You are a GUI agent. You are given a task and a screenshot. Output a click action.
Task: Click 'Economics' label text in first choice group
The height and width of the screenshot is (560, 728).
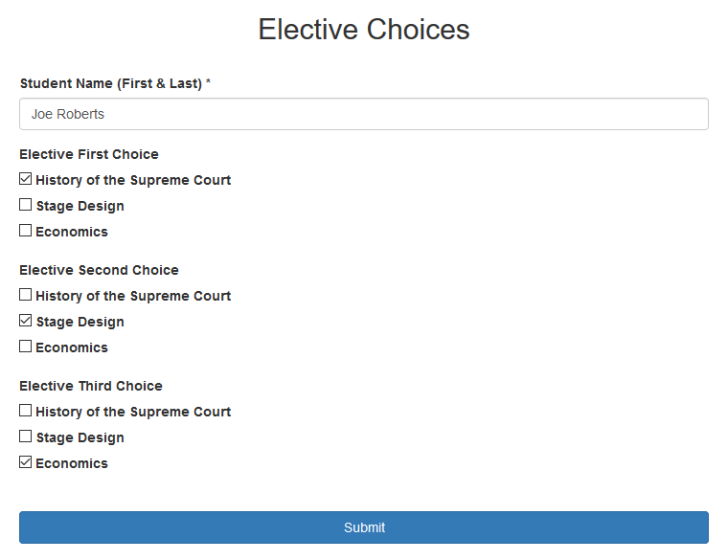point(72,232)
